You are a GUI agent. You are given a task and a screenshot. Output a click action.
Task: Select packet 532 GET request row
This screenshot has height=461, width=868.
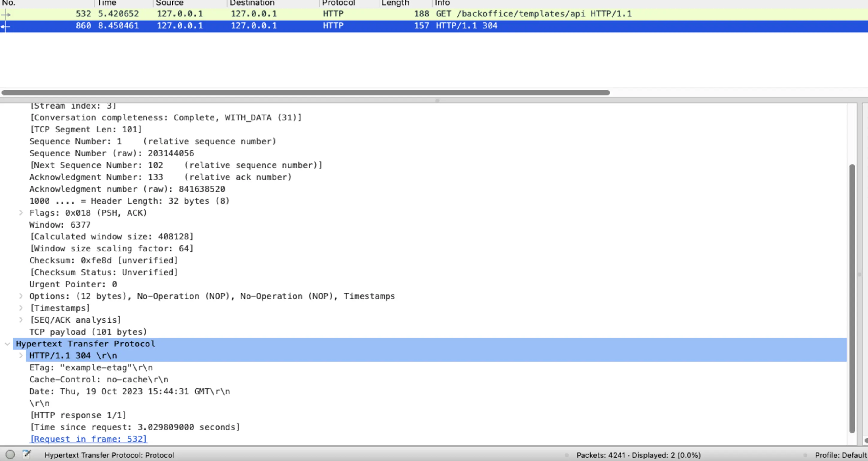[x=337, y=14]
